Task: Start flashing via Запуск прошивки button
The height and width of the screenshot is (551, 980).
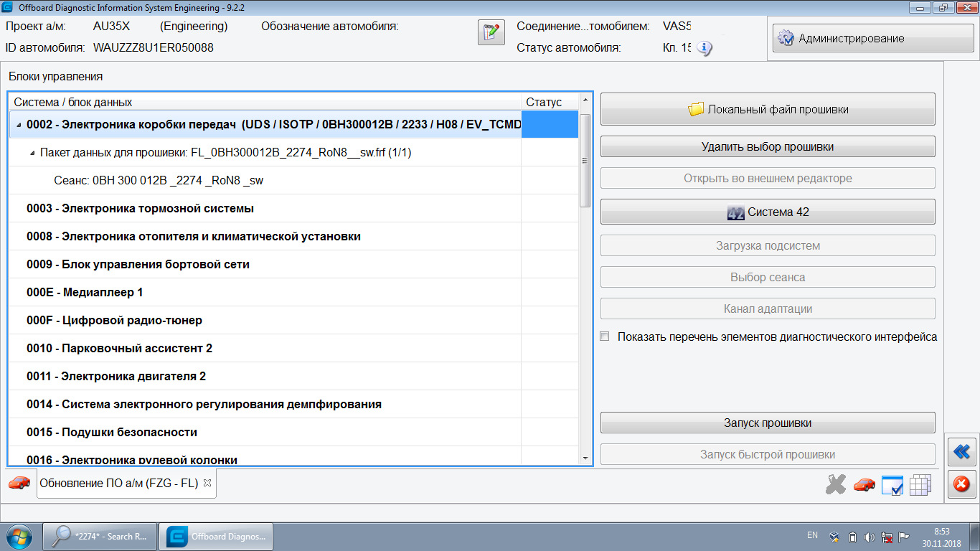Action: (767, 422)
